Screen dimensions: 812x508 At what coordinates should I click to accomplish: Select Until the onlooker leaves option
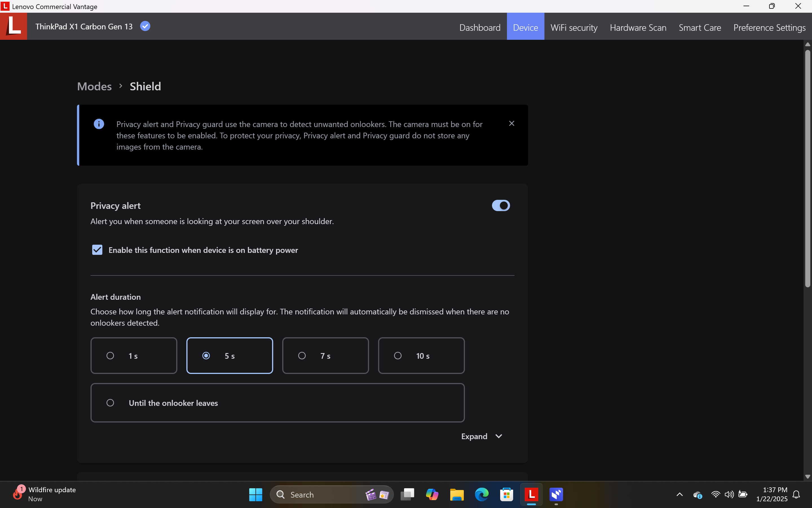coord(277,402)
